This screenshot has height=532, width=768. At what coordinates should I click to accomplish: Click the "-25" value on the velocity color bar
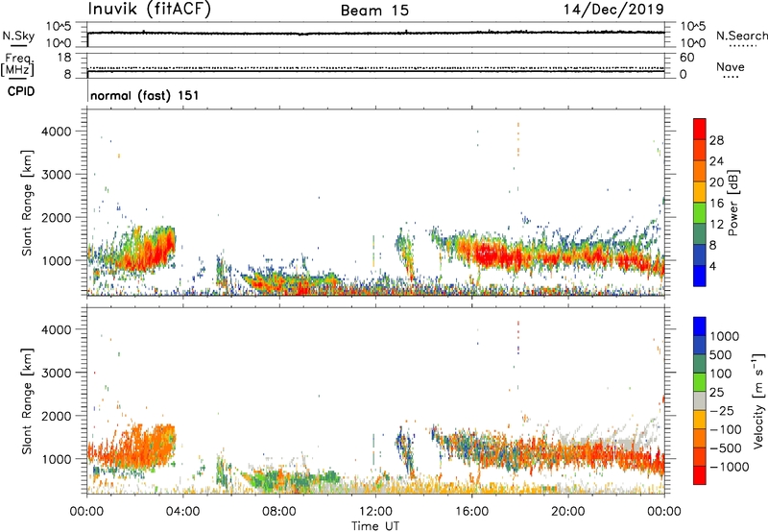click(x=721, y=411)
